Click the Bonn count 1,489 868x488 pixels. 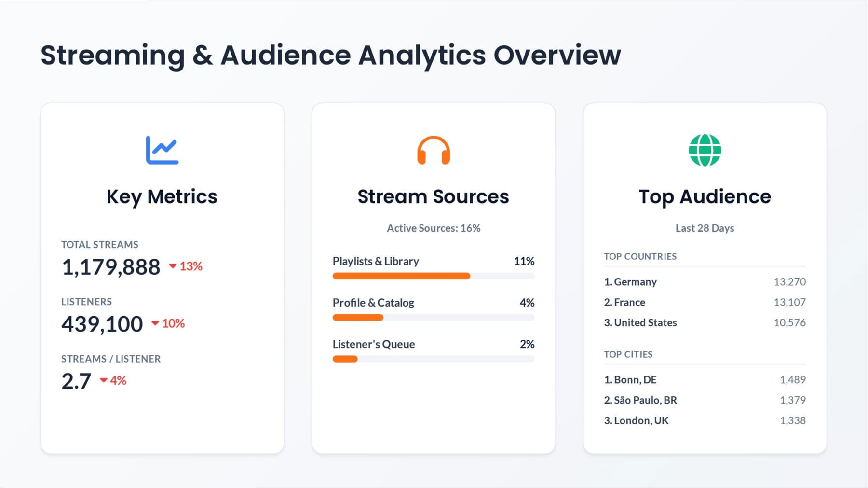point(793,380)
